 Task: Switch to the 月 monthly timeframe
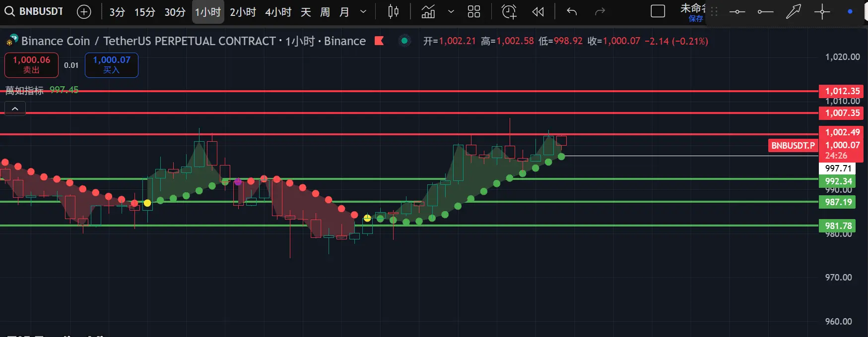(344, 12)
